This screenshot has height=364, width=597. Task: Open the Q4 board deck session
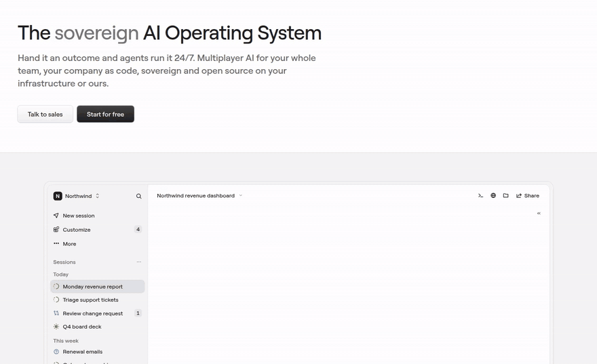pyautogui.click(x=98, y=327)
